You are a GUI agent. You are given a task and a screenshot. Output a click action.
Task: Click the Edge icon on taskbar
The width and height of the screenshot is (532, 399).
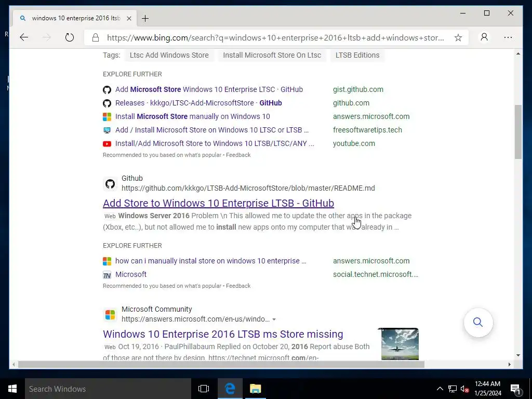pos(230,389)
